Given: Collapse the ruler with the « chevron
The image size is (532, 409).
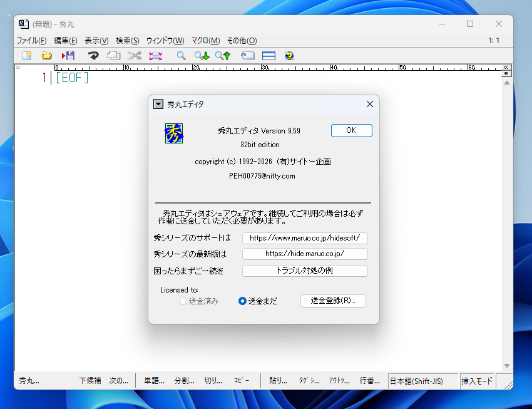Looking at the screenshot, I should point(506,67).
